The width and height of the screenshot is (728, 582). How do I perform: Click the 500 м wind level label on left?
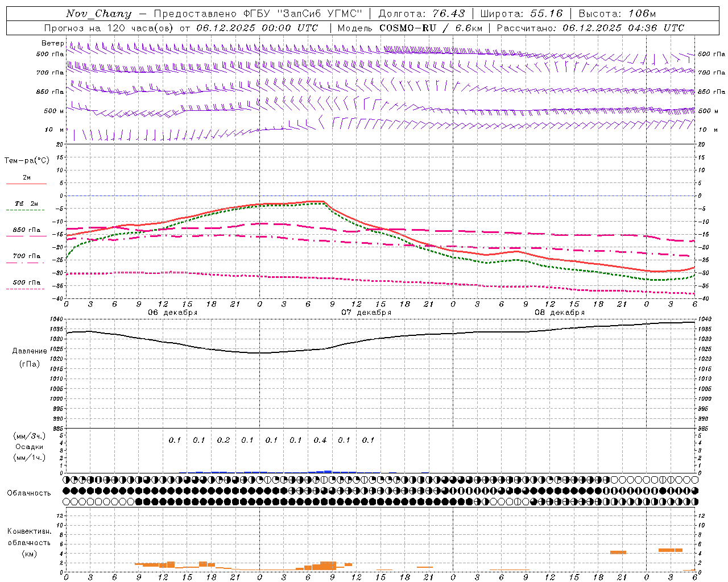[54, 111]
